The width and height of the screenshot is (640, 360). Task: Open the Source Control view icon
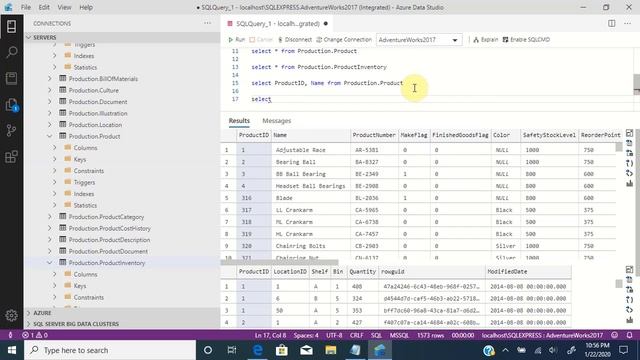tap(11, 131)
